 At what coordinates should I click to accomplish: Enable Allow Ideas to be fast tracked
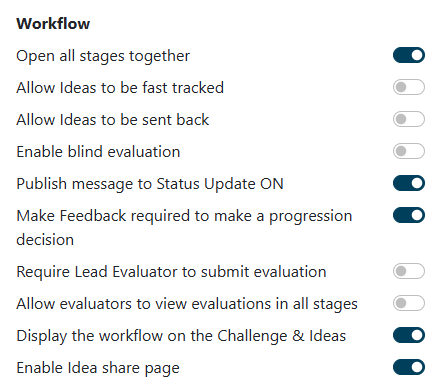point(409,87)
